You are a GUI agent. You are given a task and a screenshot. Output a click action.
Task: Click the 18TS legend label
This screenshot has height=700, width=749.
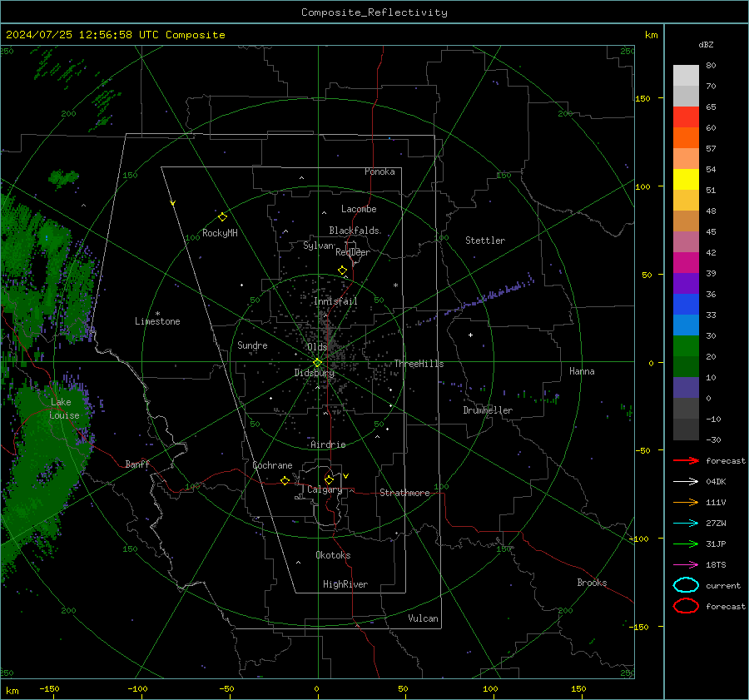click(716, 565)
